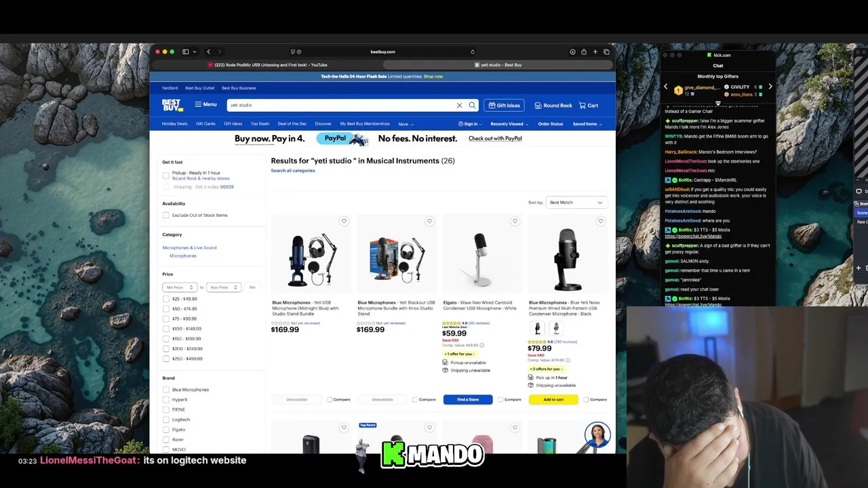Save the Yeti Blackout bundle with the heart

point(429,221)
